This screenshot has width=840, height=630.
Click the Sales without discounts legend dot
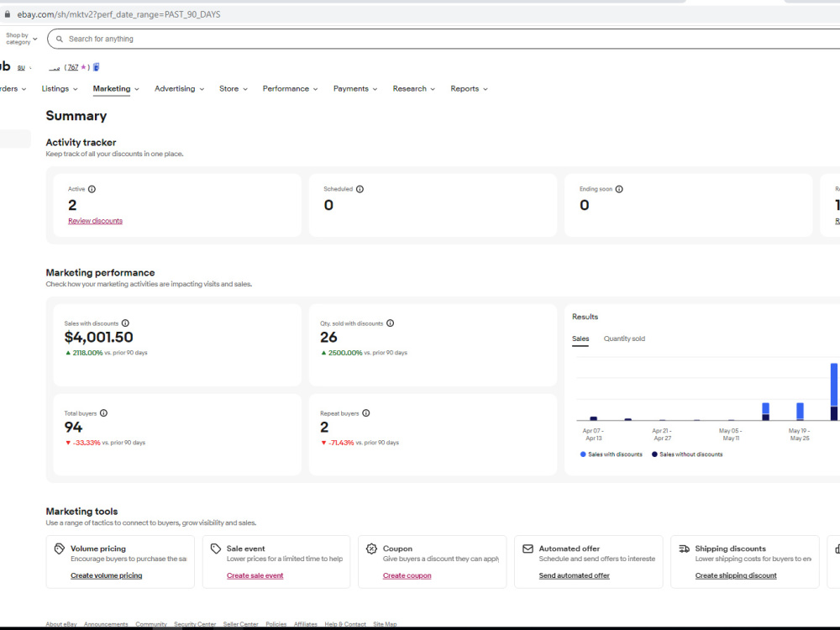(x=654, y=454)
